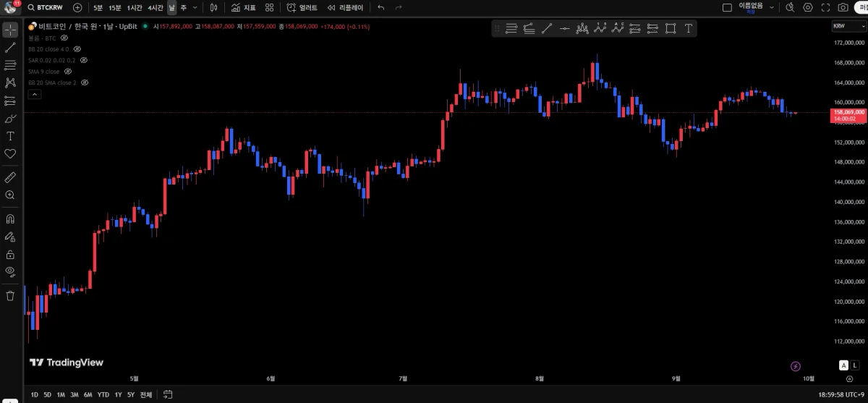868x403 pixels.
Task: Select the 6M range at bottom
Action: point(88,394)
